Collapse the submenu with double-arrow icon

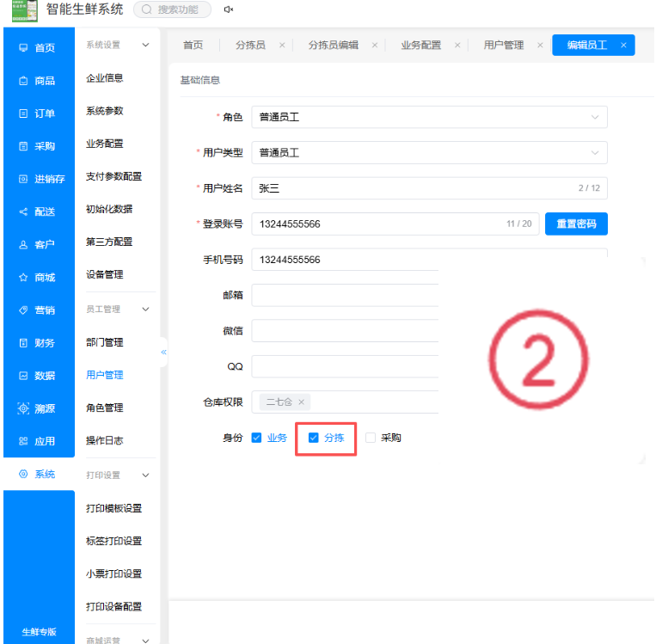164,353
